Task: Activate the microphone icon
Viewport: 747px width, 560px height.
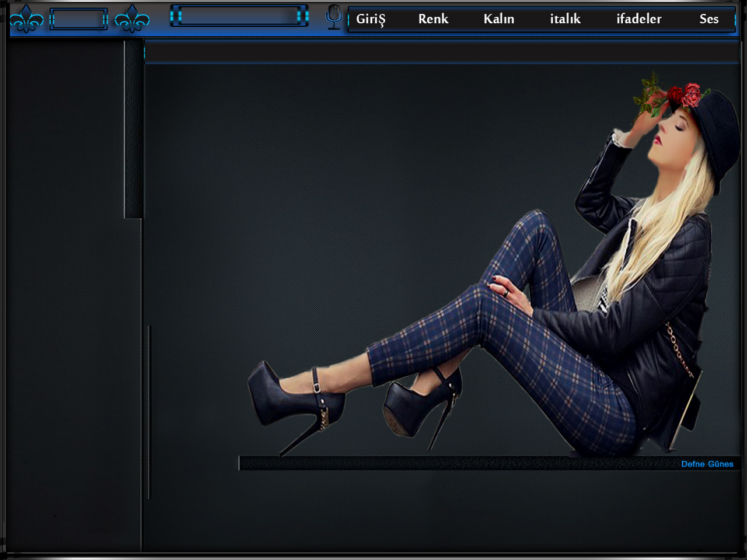Action: (x=333, y=17)
